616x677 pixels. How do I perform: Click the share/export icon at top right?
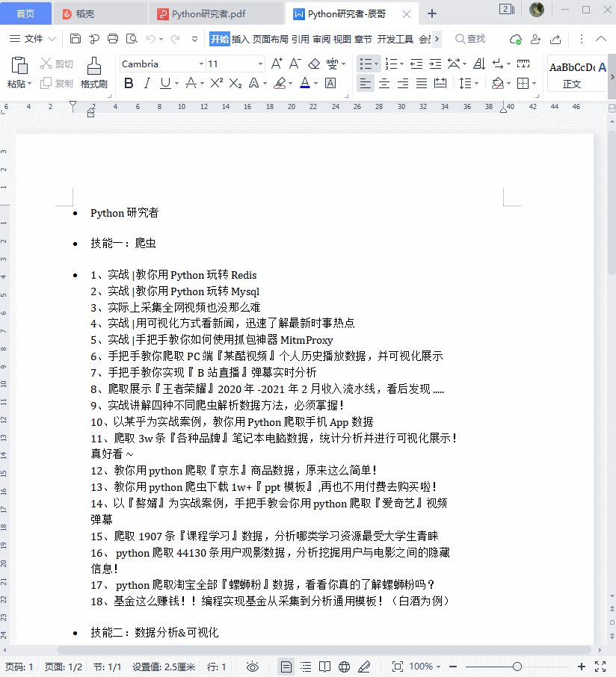pyautogui.click(x=555, y=40)
